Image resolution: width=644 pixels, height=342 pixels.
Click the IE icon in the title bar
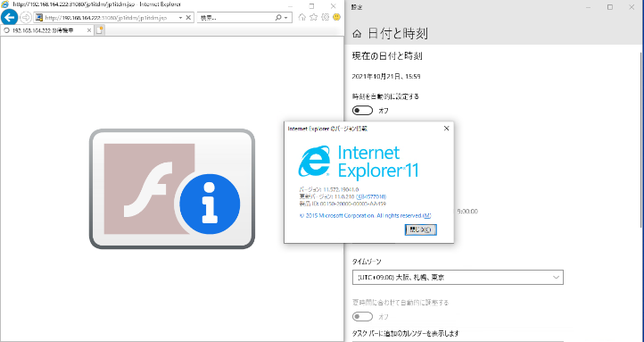[5, 4]
